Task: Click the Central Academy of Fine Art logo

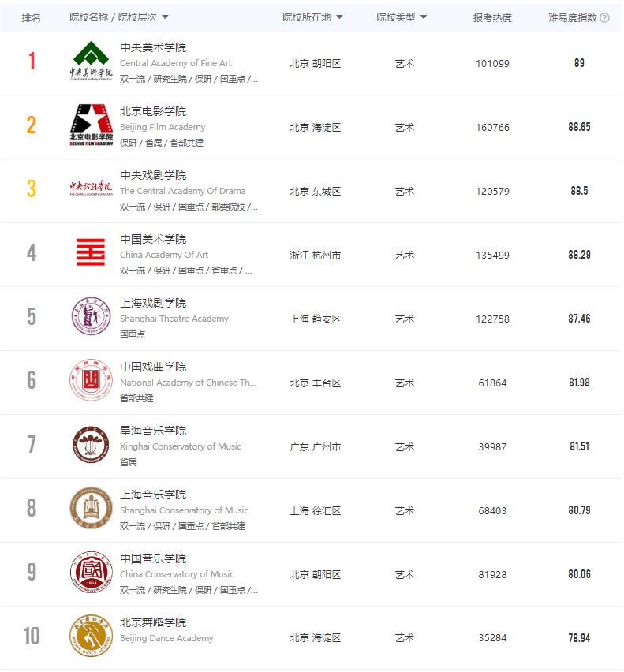Action: coord(91,61)
